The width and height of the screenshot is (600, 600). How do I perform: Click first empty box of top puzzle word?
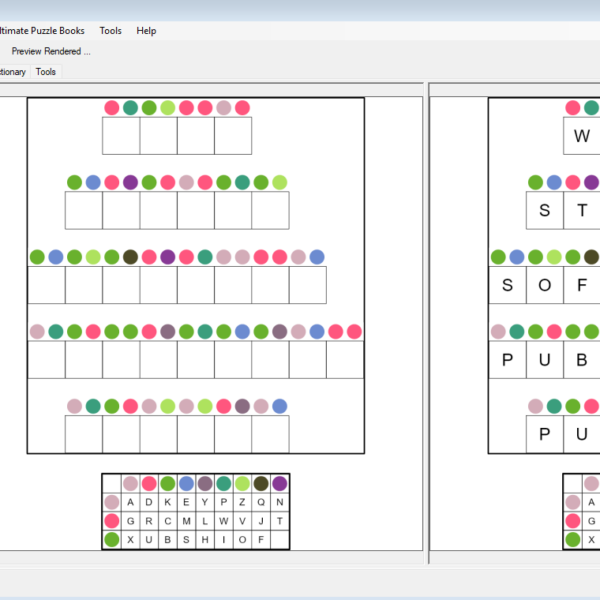click(121, 136)
